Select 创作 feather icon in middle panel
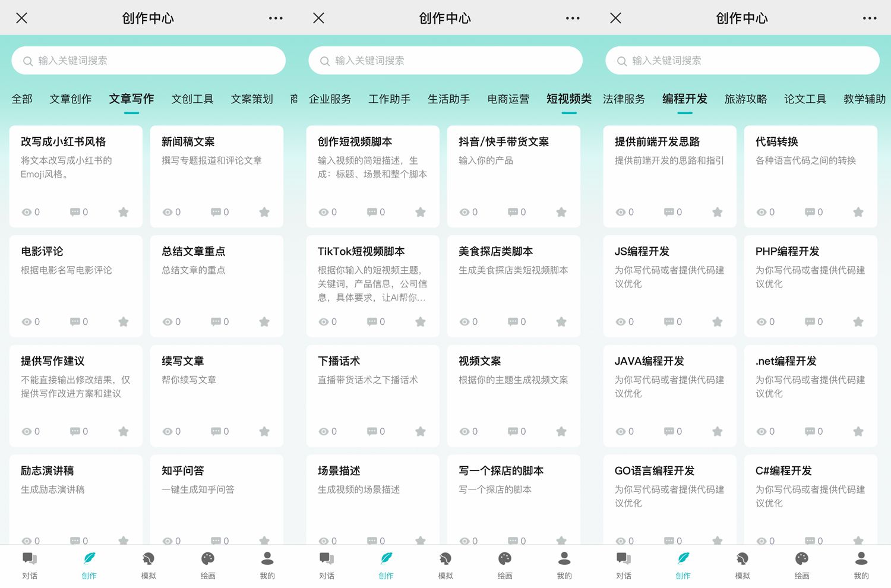The image size is (891, 588). click(x=386, y=558)
